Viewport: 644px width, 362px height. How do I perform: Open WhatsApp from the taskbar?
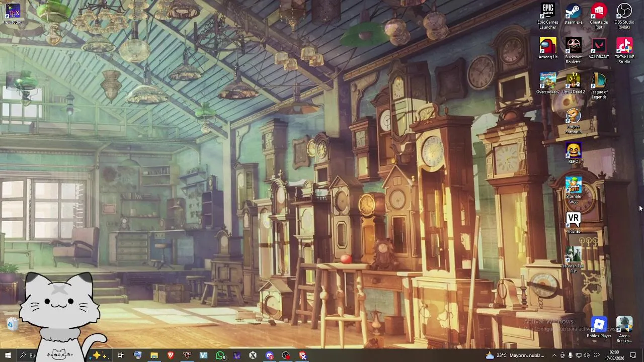pos(220,355)
